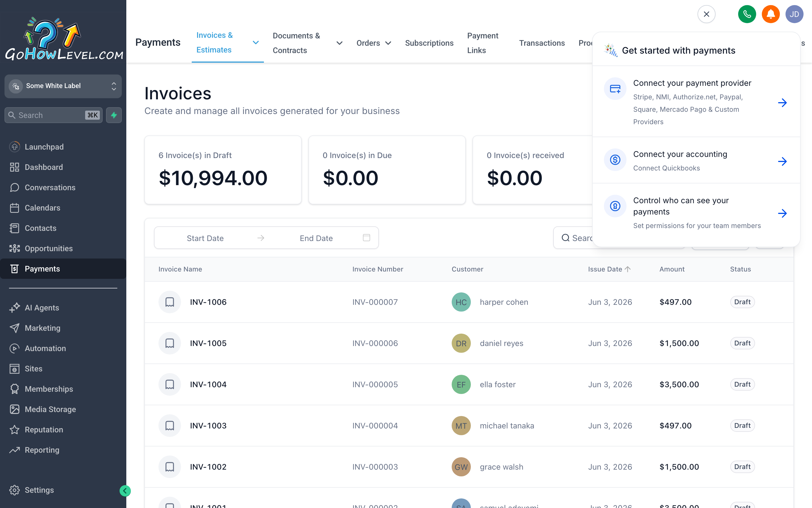812x508 pixels.
Task: Click the INV-1006 invoice row icon
Action: 170,302
